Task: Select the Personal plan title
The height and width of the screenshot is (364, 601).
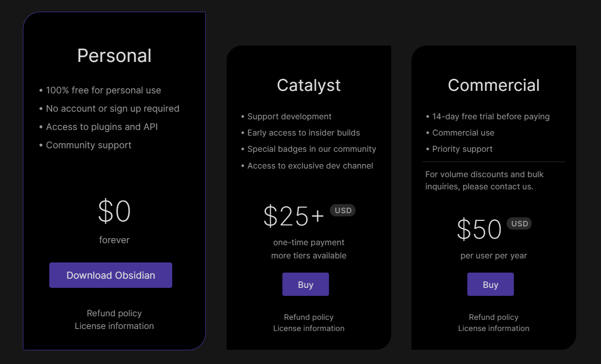Action: 114,56
